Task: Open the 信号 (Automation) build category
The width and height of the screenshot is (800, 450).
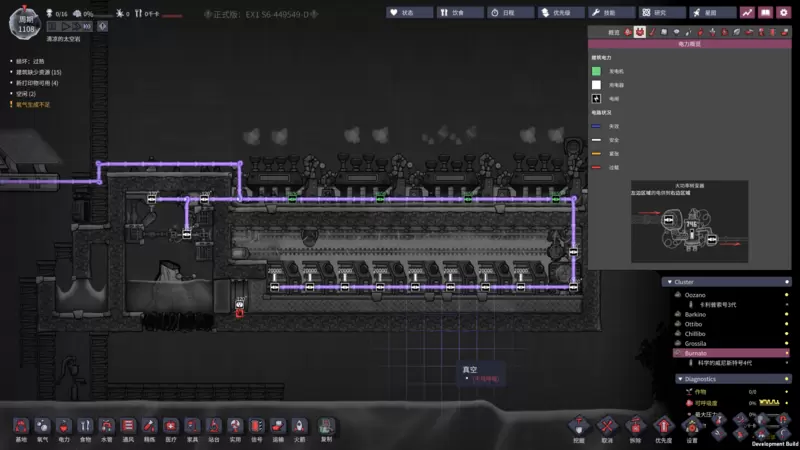Action: [x=257, y=430]
